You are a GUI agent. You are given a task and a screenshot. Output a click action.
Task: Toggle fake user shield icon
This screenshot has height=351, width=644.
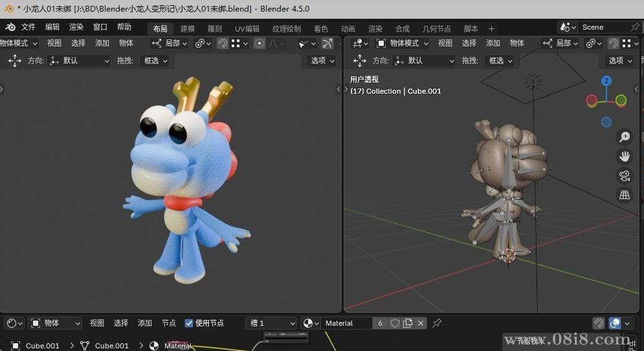pyautogui.click(x=395, y=323)
